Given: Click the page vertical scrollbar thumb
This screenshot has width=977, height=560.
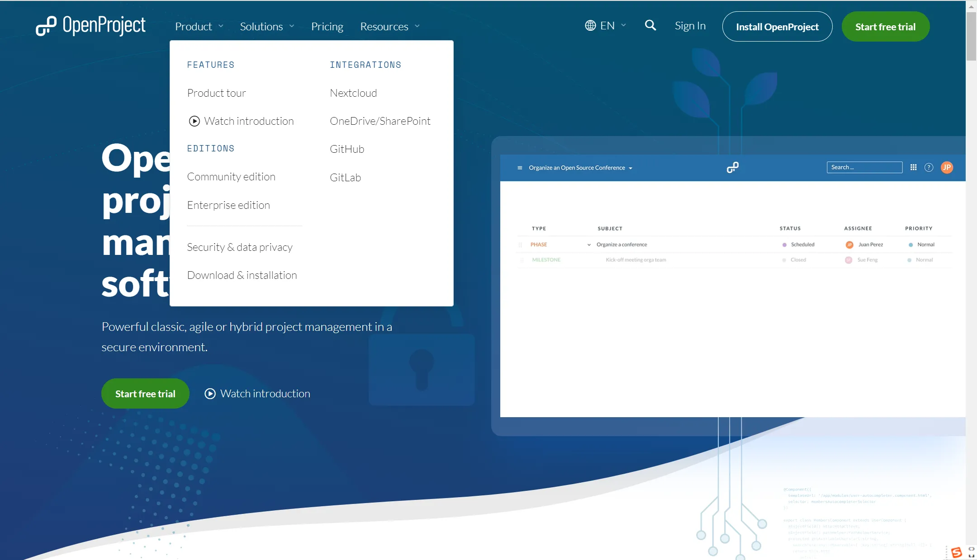Looking at the screenshot, I should [971, 37].
